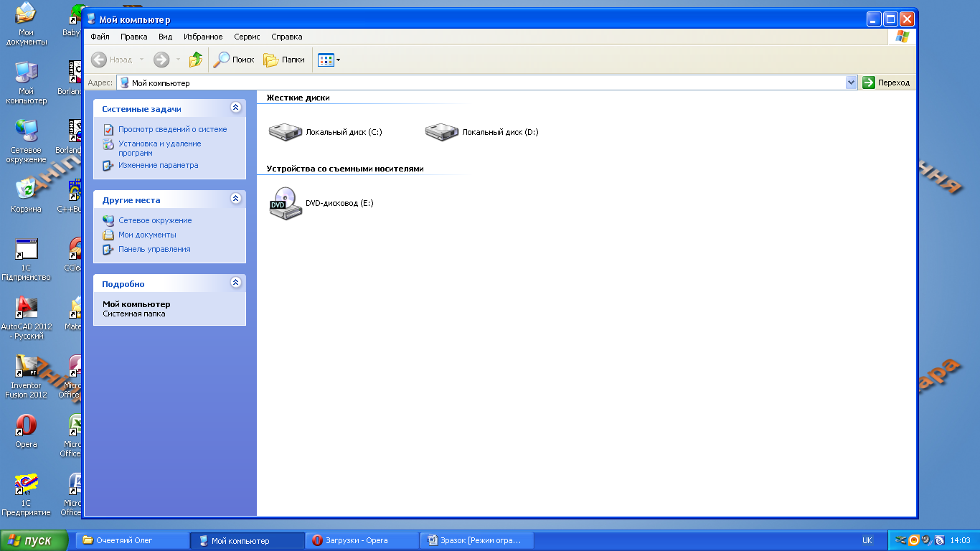Toggle the Папки folders pane
980x551 pixels.
tap(284, 60)
